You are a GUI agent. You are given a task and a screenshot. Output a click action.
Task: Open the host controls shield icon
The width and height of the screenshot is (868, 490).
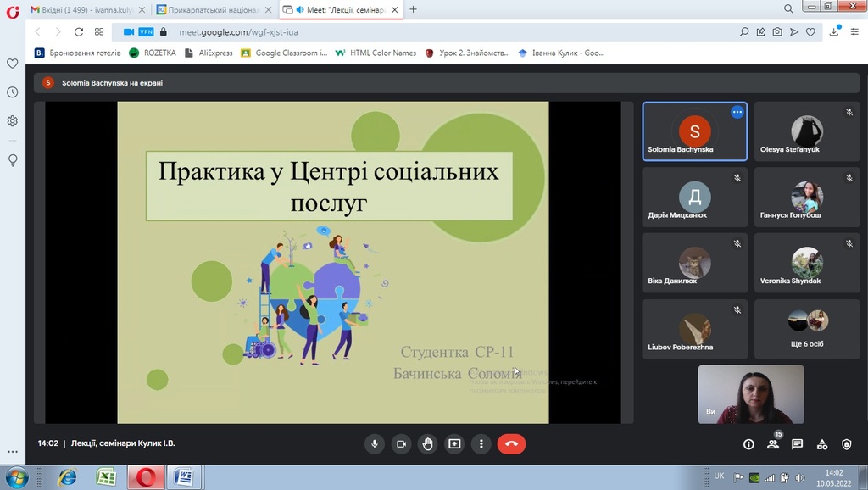tap(846, 444)
